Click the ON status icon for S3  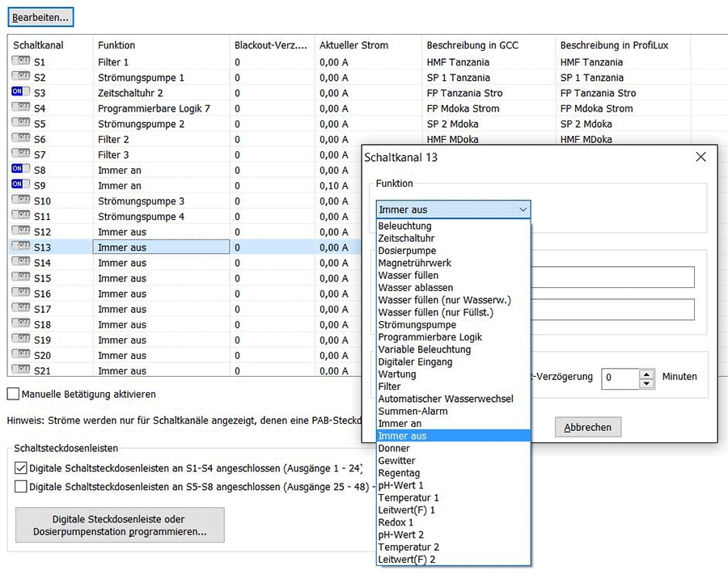coord(20,93)
